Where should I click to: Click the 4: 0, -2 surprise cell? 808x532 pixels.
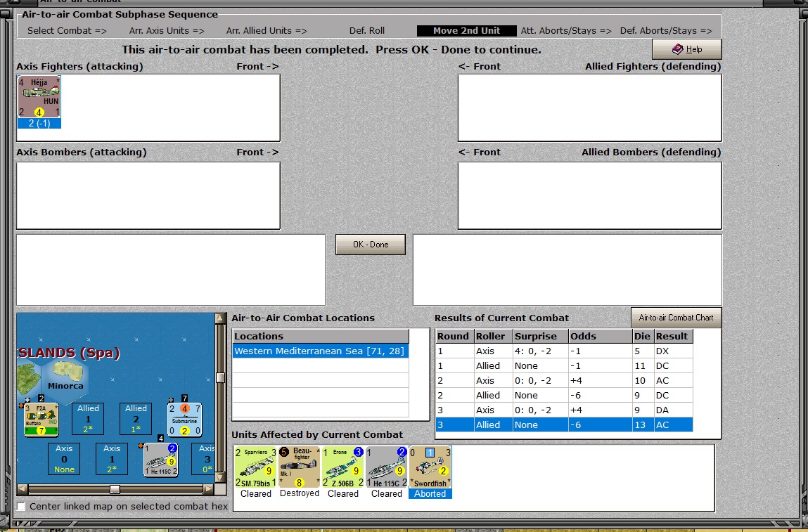[541, 351]
